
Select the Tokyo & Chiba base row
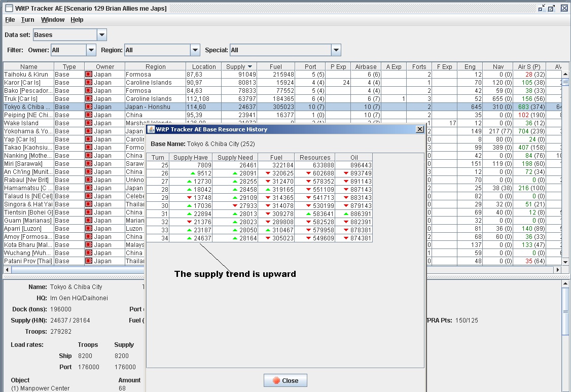pos(282,106)
